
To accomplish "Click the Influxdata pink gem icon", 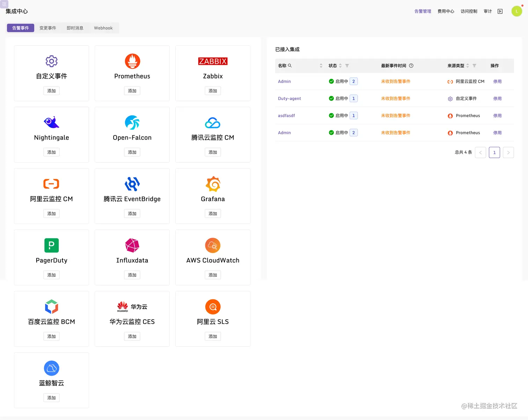I will point(132,245).
